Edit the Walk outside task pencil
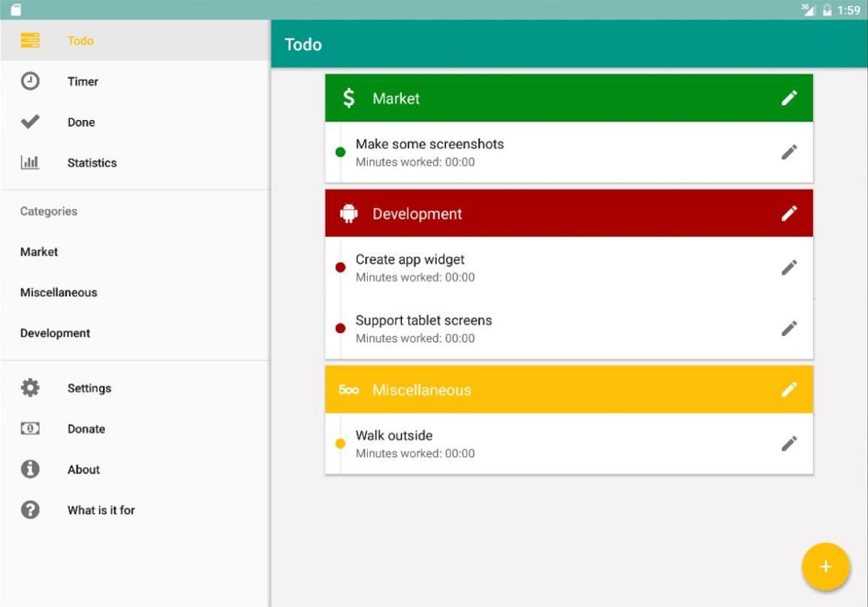 pos(789,443)
